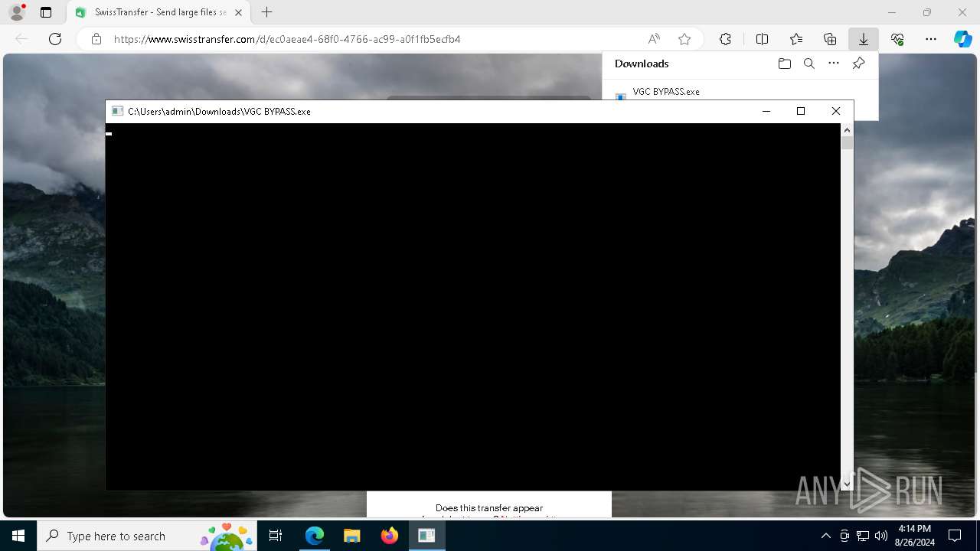Open the Extensions puzzle icon
The image size is (980, 551).
(725, 39)
